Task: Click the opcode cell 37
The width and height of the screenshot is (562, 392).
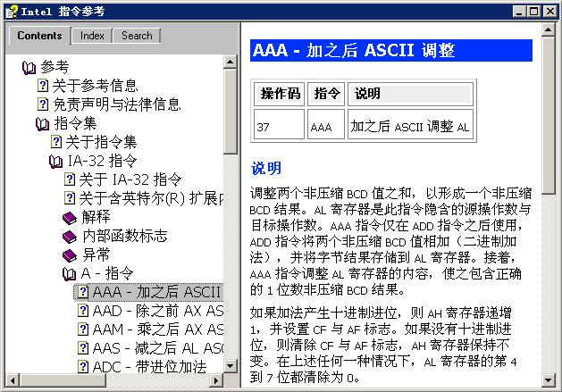Action: coord(279,124)
